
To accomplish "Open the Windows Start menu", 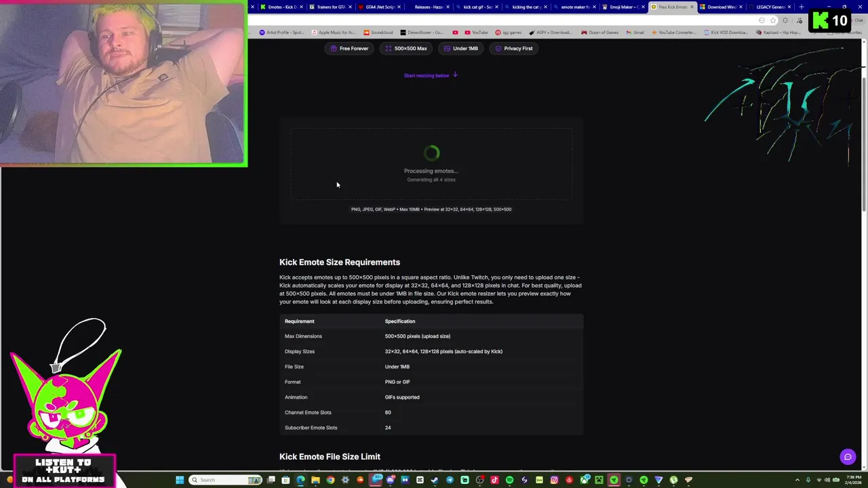I will (x=180, y=480).
